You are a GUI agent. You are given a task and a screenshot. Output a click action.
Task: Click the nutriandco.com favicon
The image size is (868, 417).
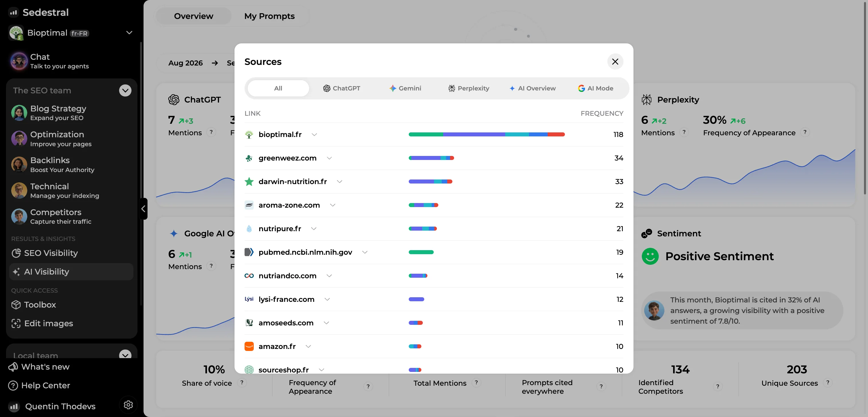point(249,276)
